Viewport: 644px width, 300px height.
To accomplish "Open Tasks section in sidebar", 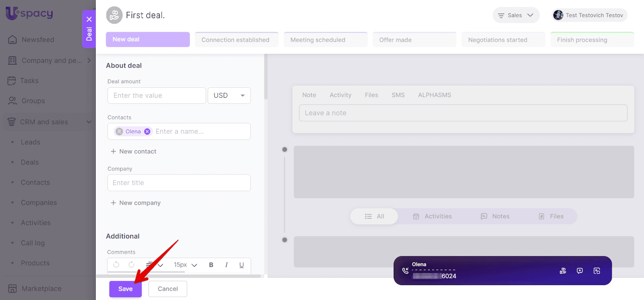I will (29, 80).
